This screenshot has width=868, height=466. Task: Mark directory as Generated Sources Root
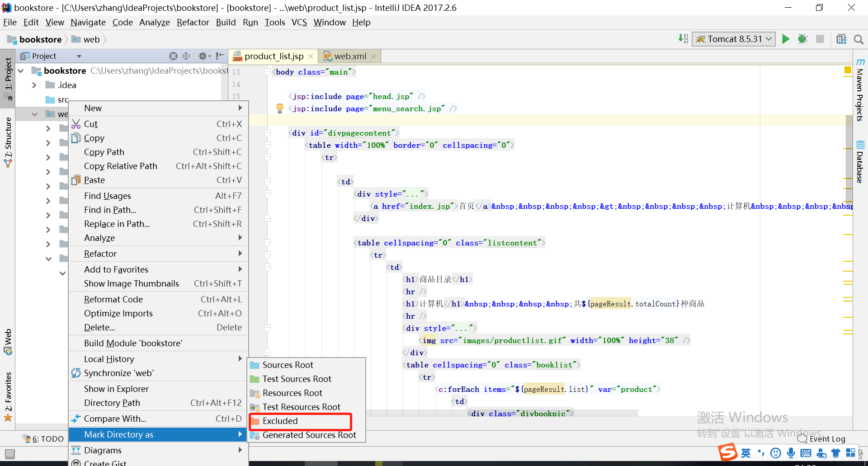[307, 435]
